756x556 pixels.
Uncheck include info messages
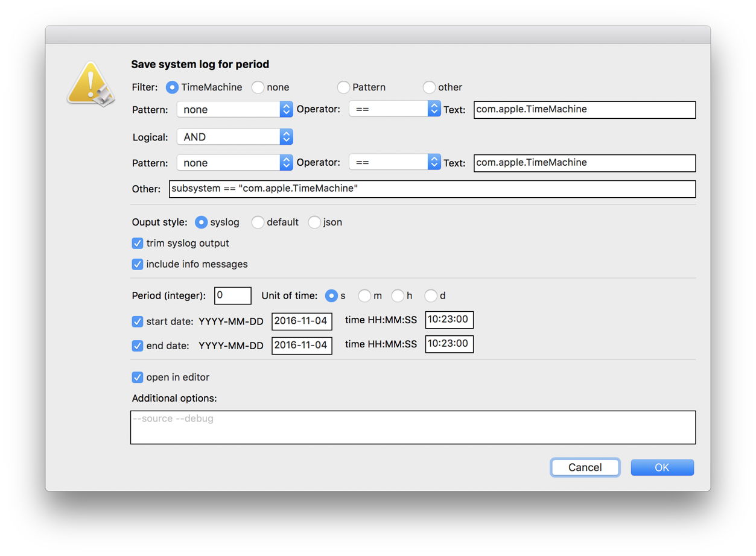click(138, 265)
